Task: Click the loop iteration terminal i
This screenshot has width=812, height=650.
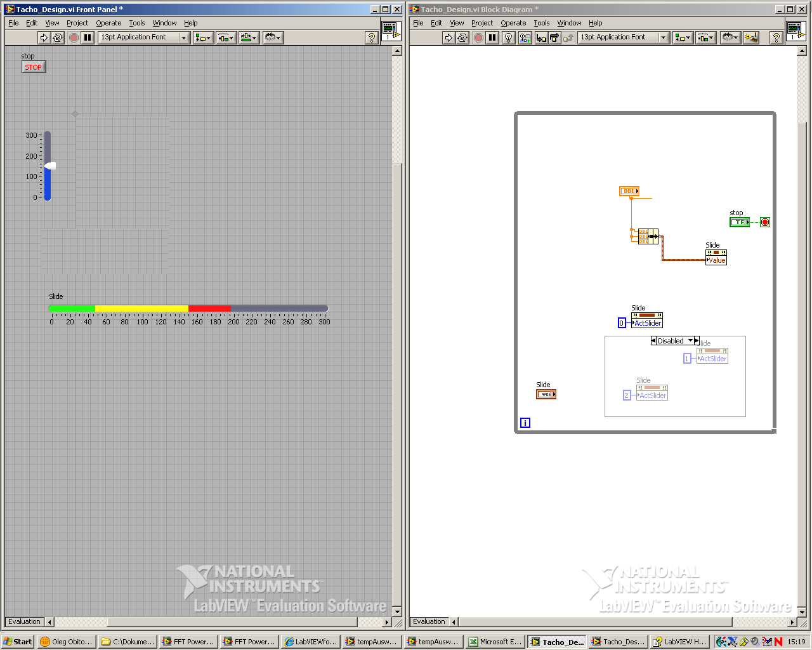Action: [x=525, y=423]
